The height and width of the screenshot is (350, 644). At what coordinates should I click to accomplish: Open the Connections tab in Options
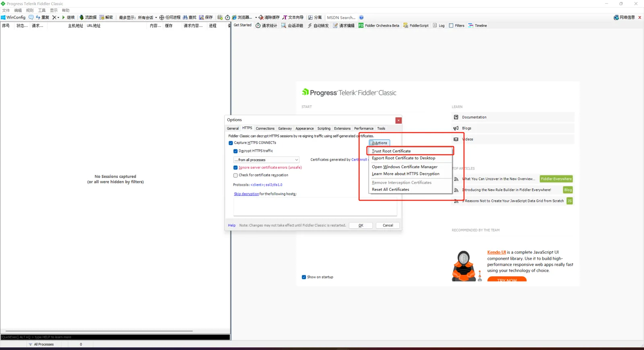[265, 128]
